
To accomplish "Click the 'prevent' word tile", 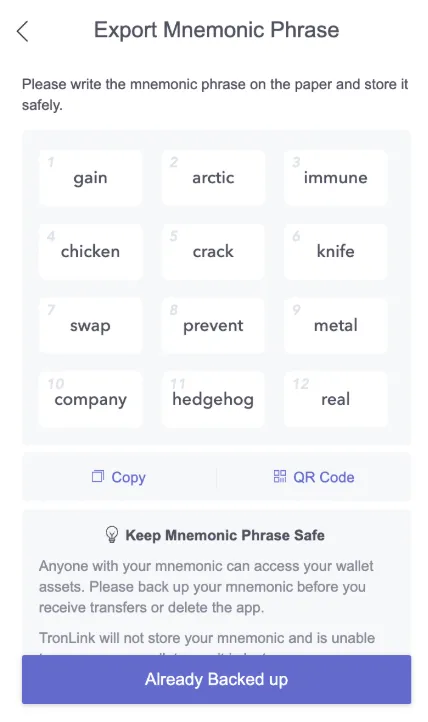I will tap(213, 326).
